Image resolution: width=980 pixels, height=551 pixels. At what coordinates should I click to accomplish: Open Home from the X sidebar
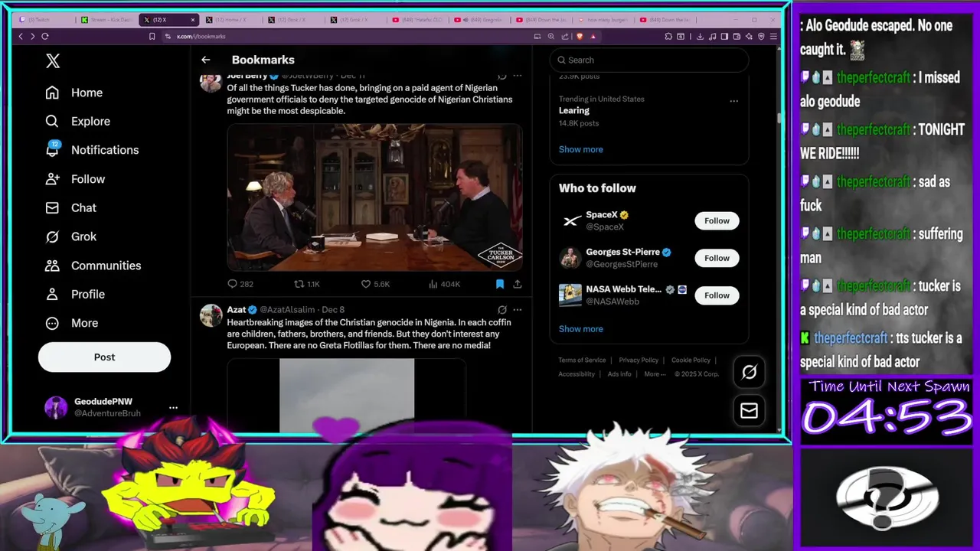coord(73,93)
